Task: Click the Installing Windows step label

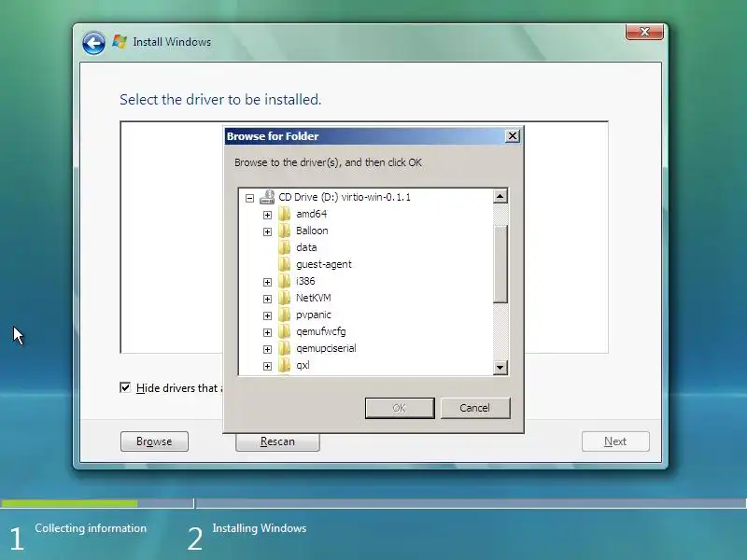Action: coord(260,528)
